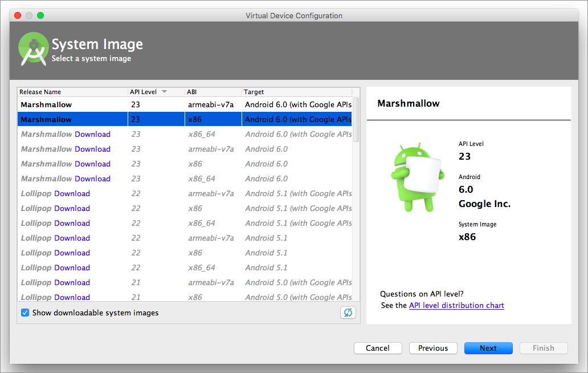The image size is (588, 373).
Task: Sort list by Target column header
Action: click(254, 92)
